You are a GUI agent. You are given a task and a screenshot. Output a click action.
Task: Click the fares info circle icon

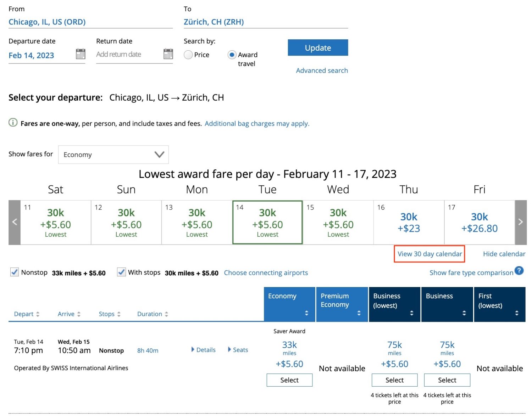pyautogui.click(x=13, y=123)
